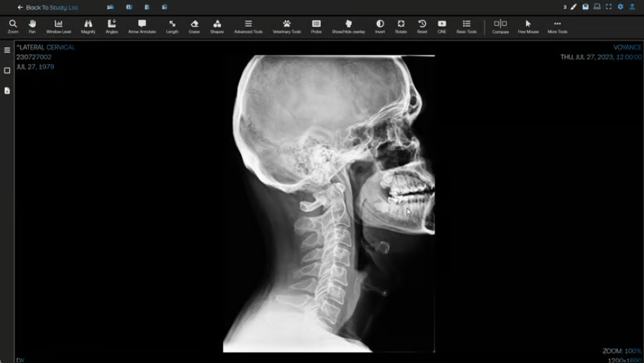This screenshot has width=644, height=363.
Task: Select the Angles measurement tool
Action: 112,27
